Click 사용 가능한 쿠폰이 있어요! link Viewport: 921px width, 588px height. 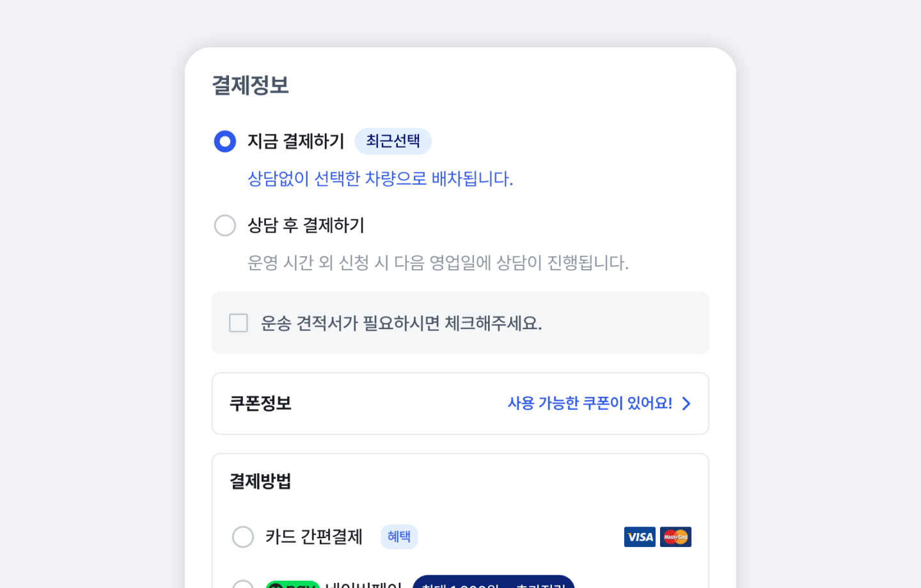(589, 403)
